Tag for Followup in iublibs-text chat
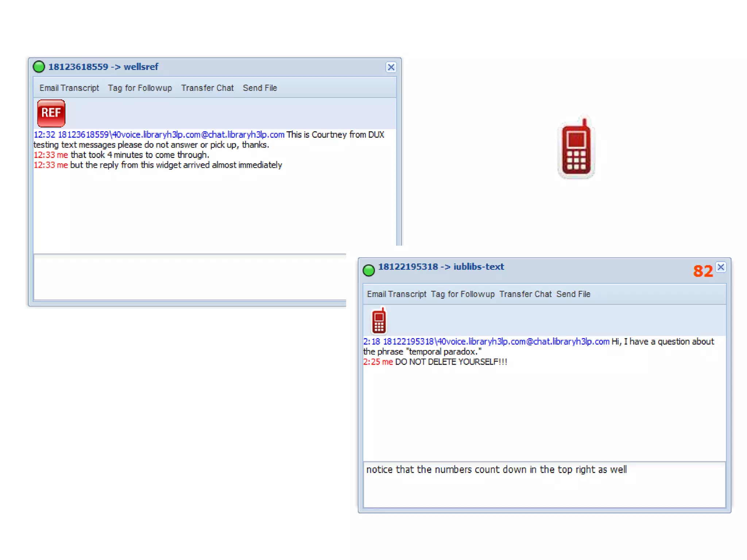The height and width of the screenshot is (560, 747). (462, 294)
